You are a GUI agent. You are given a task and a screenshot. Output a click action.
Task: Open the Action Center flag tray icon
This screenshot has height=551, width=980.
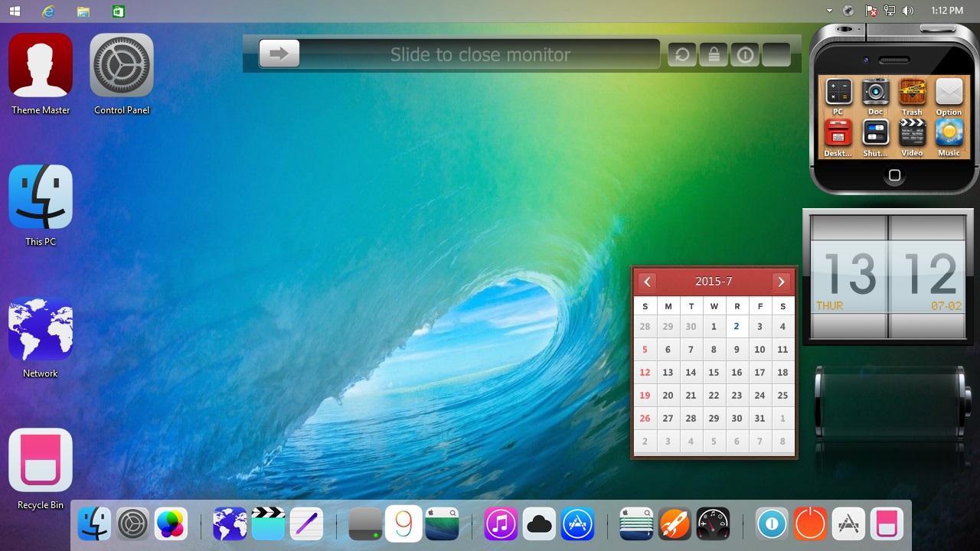click(x=871, y=11)
